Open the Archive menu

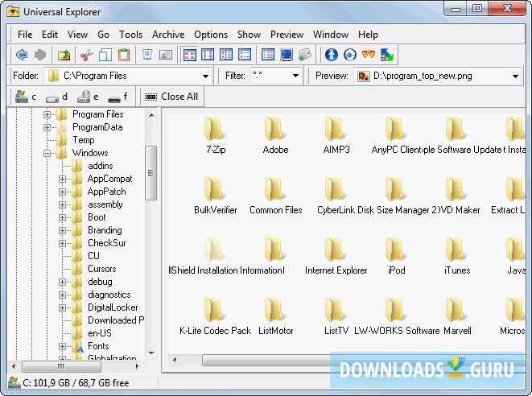pyautogui.click(x=168, y=35)
